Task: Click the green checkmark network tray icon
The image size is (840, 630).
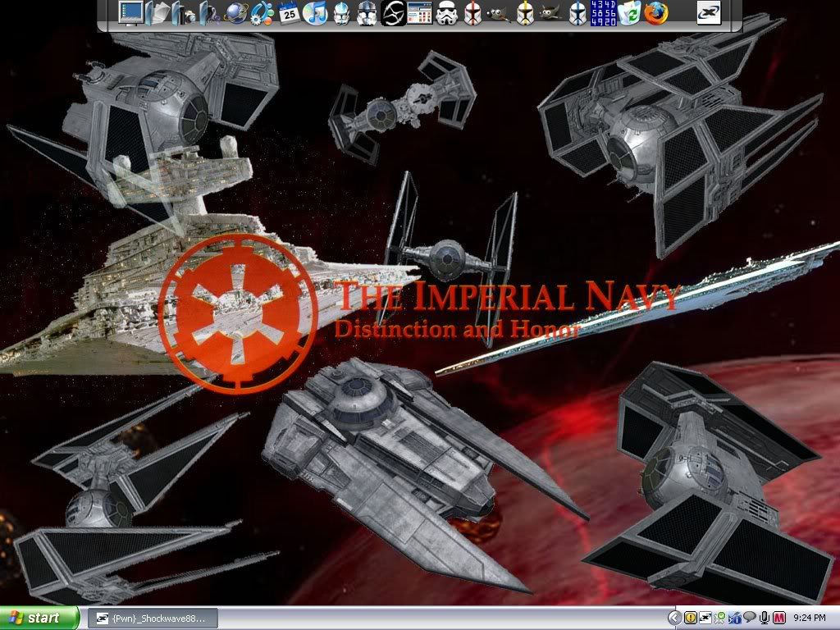Action: tap(720, 619)
